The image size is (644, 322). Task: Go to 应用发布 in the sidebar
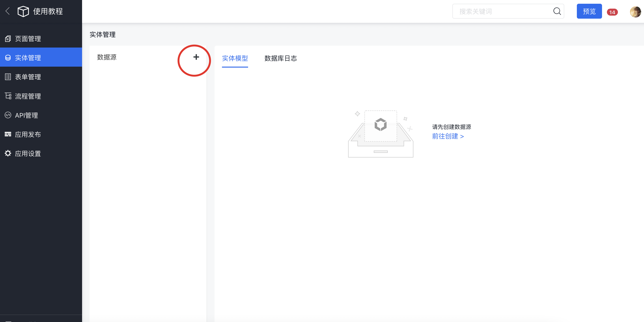[28, 134]
